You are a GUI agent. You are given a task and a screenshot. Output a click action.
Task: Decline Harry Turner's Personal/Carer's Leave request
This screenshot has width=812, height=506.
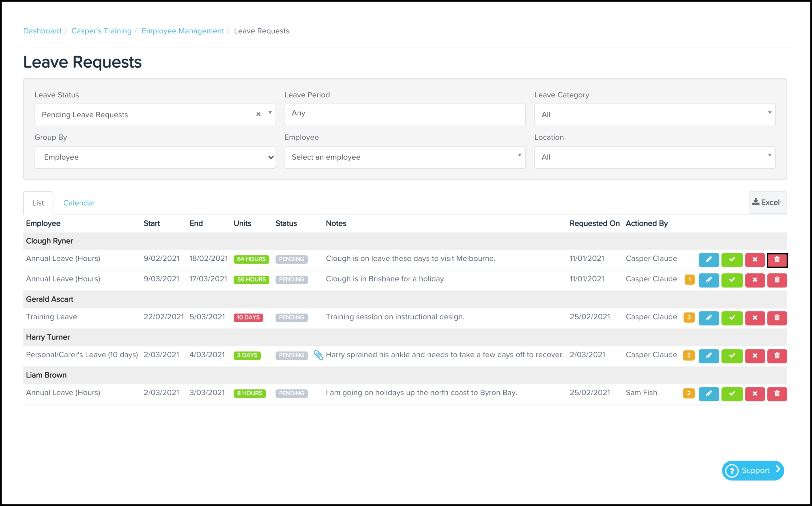[x=755, y=356]
